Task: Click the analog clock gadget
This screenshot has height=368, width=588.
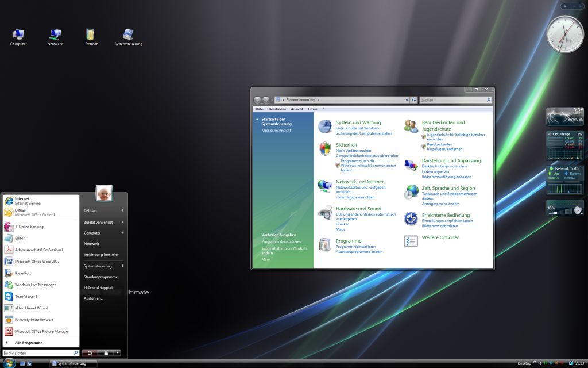Action: [x=565, y=34]
